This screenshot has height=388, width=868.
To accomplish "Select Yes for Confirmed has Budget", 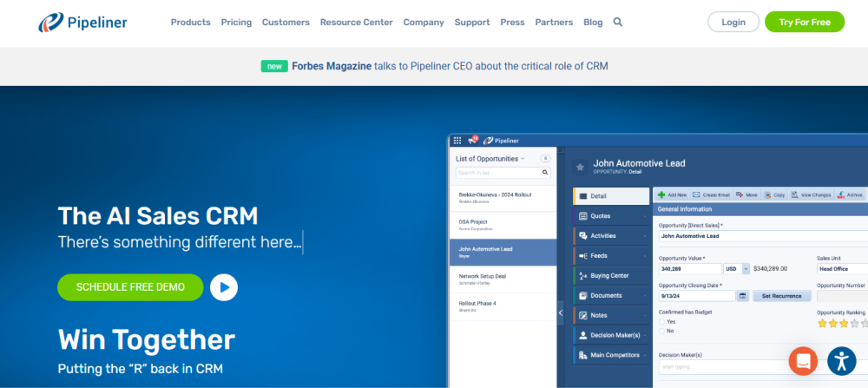I will coord(662,321).
